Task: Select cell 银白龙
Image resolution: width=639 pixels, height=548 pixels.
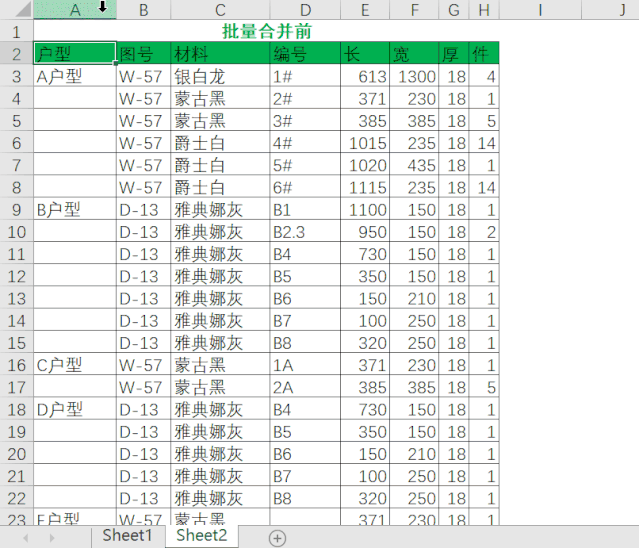Action: (x=220, y=76)
